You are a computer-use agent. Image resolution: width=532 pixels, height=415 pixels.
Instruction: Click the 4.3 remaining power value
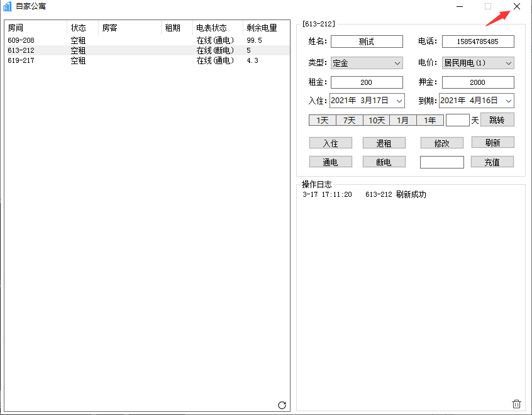coord(252,60)
